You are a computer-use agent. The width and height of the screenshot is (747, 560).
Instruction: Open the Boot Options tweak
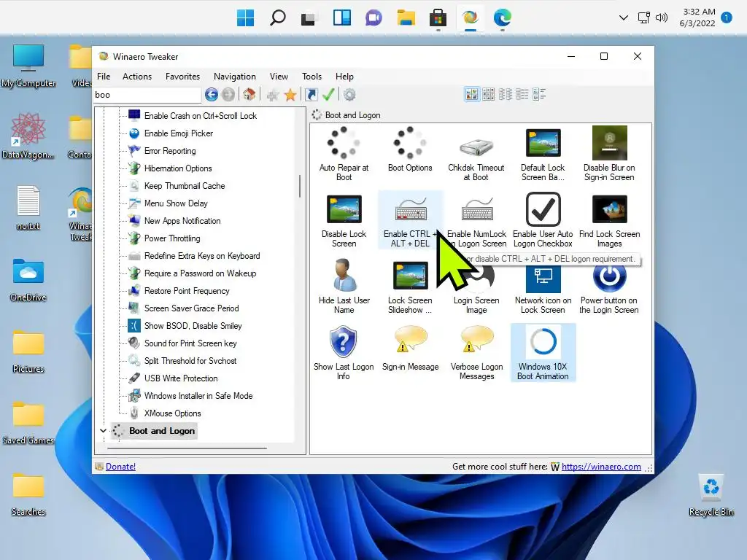click(x=410, y=149)
